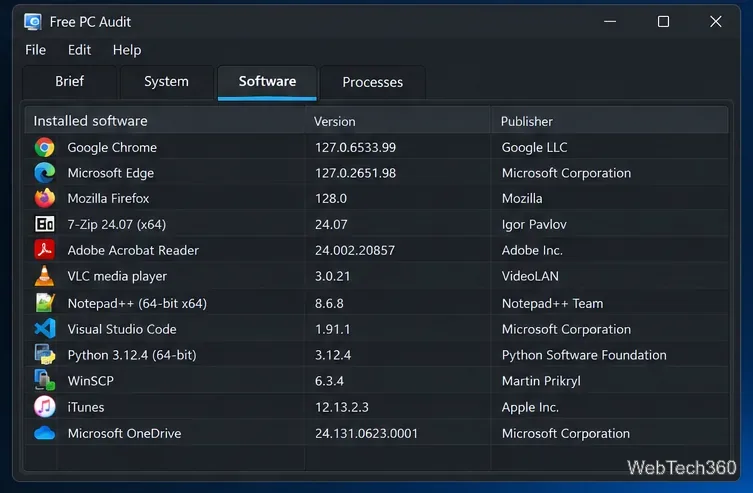Select Mozilla Firefox entry name
The image size is (753, 493).
(108, 198)
